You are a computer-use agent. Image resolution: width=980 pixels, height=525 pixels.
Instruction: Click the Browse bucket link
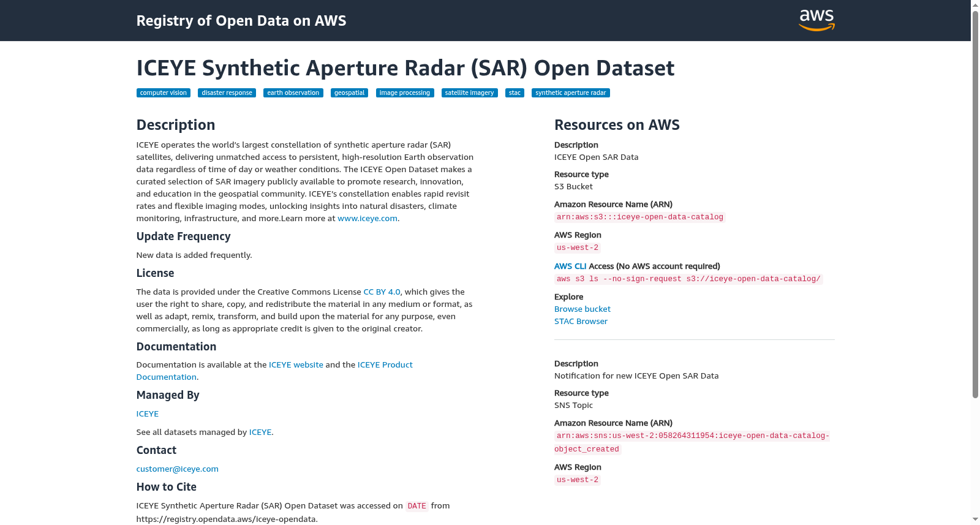pyautogui.click(x=582, y=309)
